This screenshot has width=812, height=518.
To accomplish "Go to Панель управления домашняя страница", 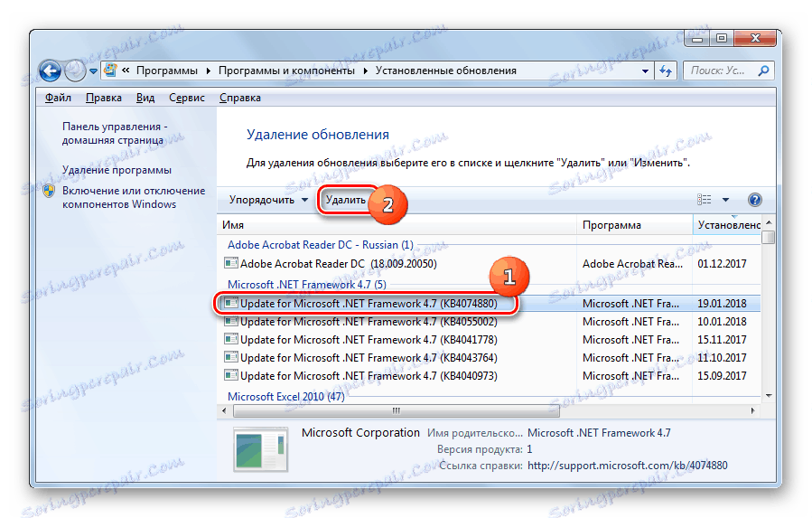I will click(x=115, y=133).
